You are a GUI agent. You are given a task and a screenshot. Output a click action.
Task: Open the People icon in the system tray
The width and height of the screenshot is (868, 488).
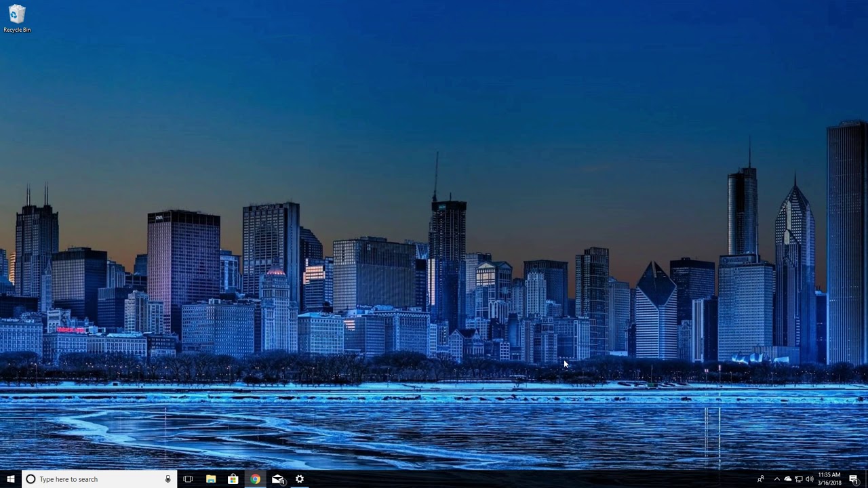point(760,479)
